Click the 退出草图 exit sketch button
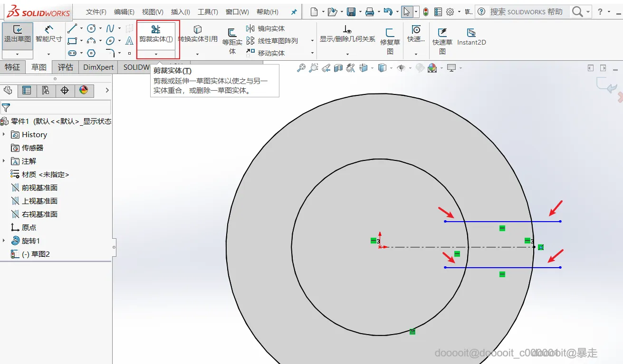This screenshot has height=364, width=623. click(18, 34)
